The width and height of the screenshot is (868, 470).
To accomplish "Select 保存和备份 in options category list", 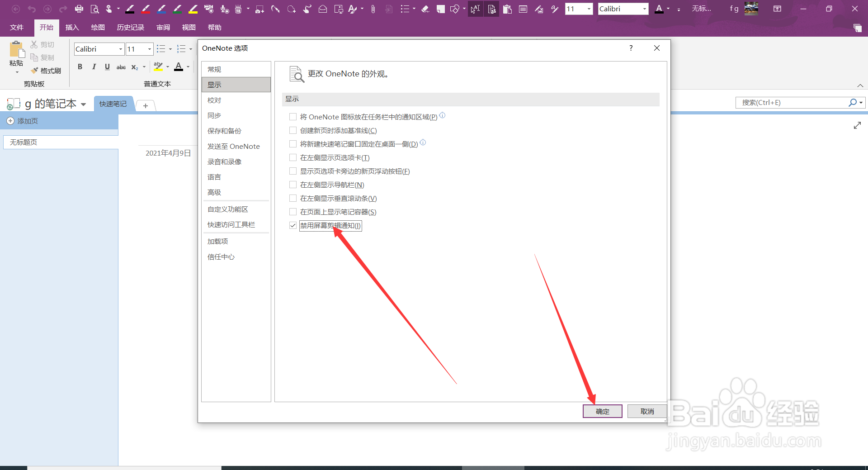I will point(236,131).
